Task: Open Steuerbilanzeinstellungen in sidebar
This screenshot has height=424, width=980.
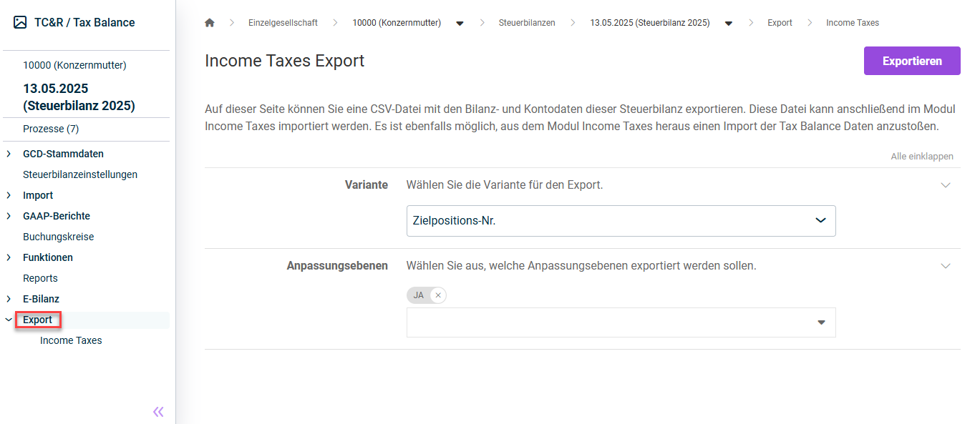Action: [80, 174]
